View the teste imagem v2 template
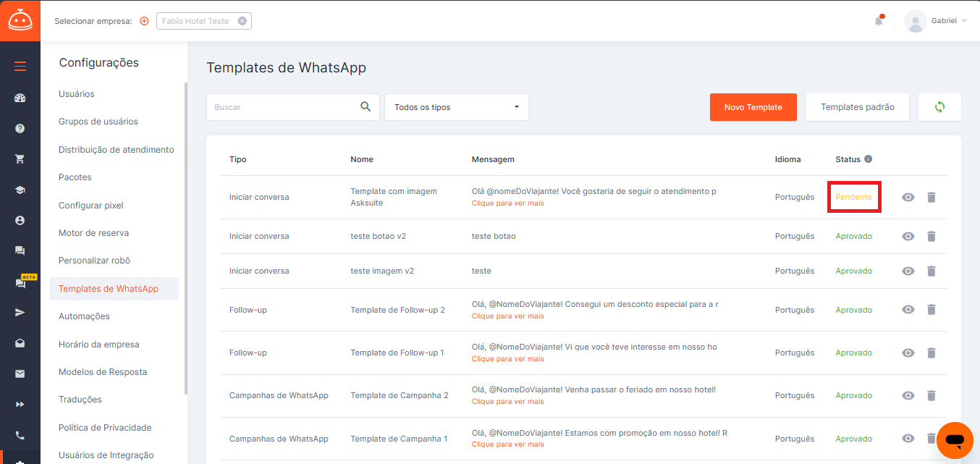The width and height of the screenshot is (980, 464). [x=908, y=271]
